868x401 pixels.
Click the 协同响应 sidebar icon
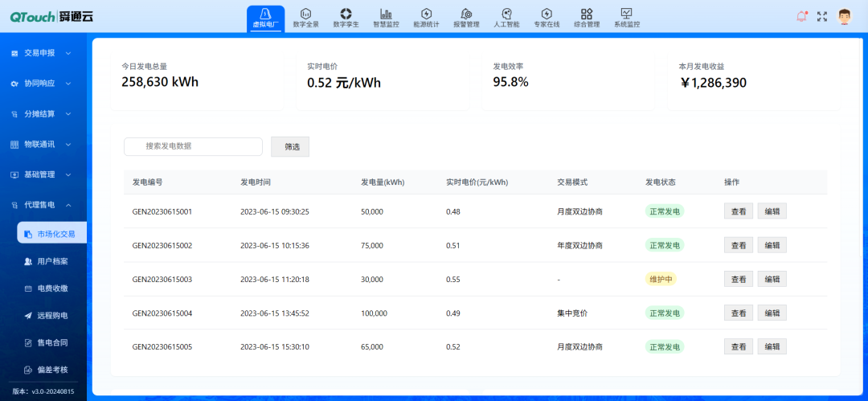tap(14, 84)
